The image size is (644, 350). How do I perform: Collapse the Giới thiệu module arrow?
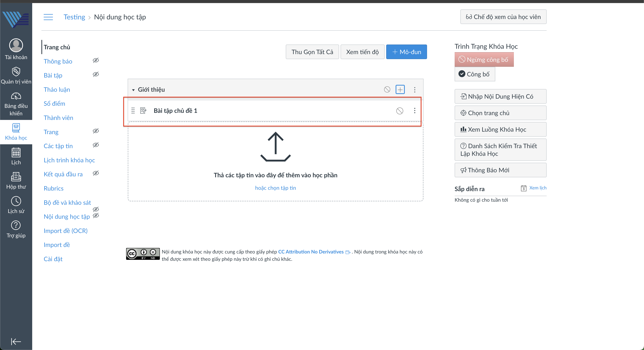[x=133, y=90]
